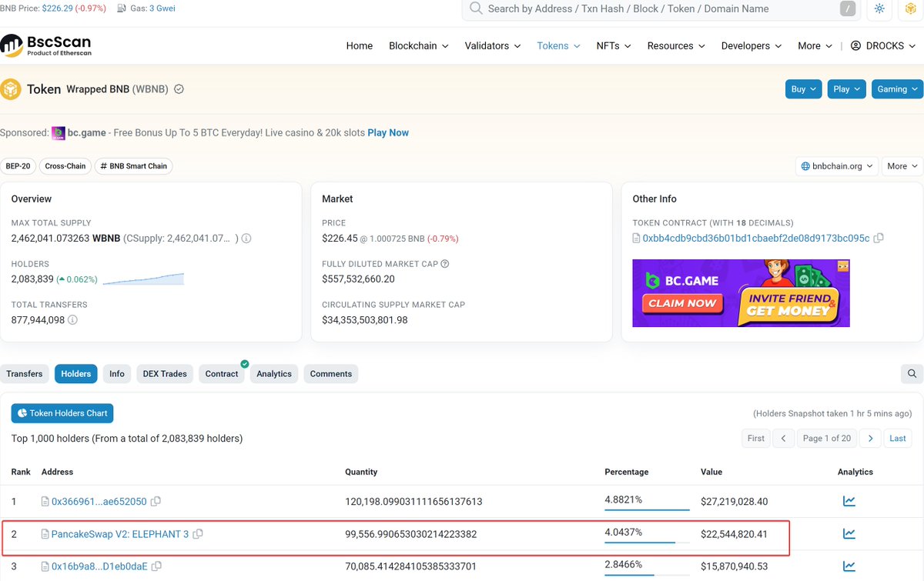The image size is (924, 581).
Task: Click the WBNB token logo icon
Action: 10,89
